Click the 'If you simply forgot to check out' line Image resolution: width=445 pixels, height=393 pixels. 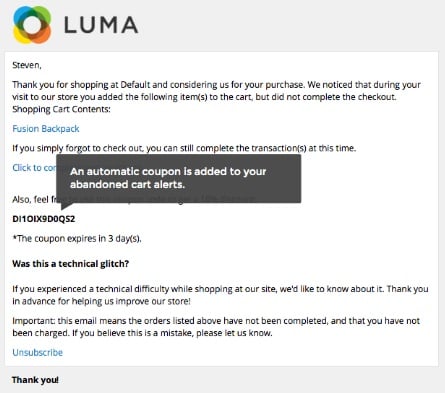pos(184,148)
